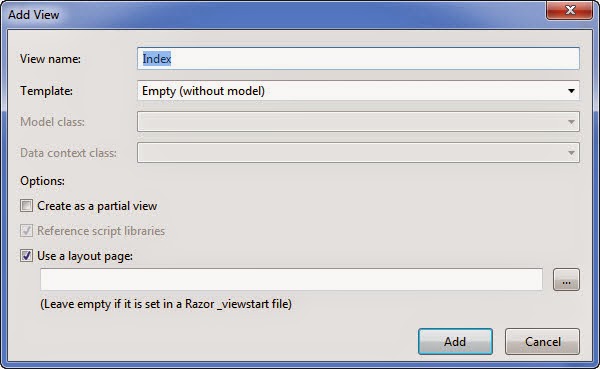Click the Model class combo box

click(x=358, y=122)
